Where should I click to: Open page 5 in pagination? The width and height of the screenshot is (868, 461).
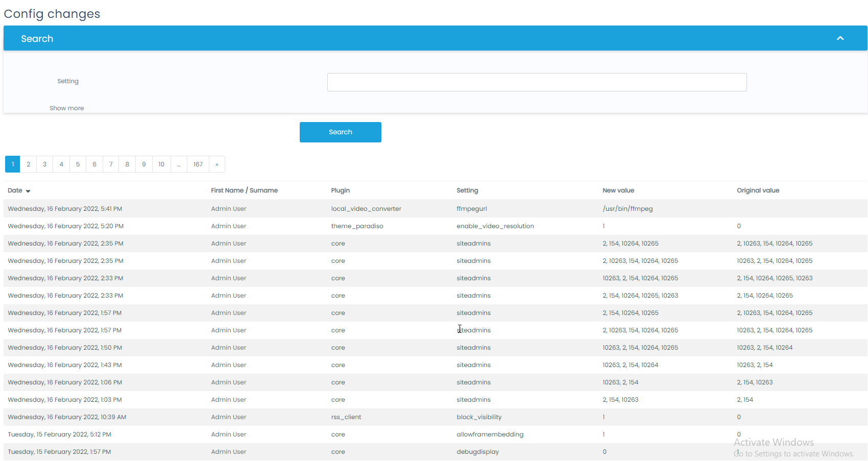tap(78, 164)
